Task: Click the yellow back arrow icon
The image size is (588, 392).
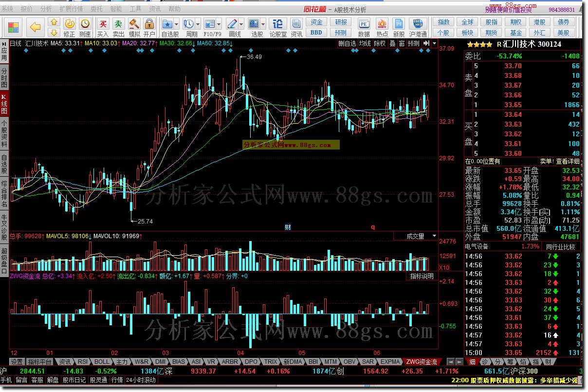Action: [35, 27]
